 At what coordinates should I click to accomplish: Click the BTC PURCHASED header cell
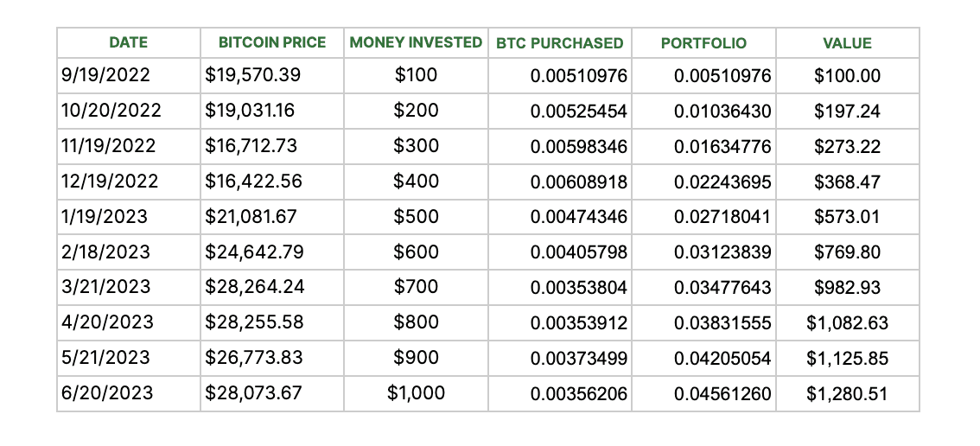pos(559,42)
